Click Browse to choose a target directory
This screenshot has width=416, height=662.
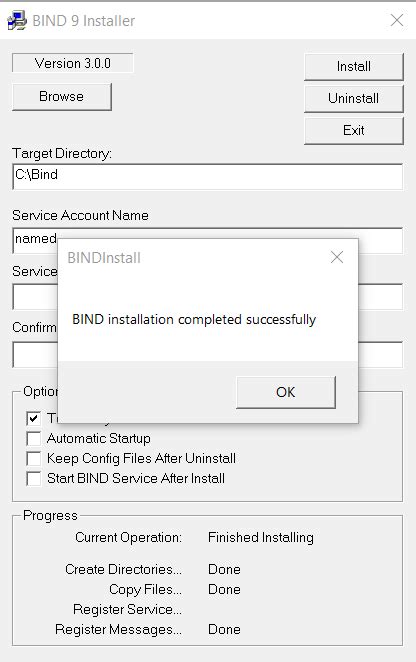tap(62, 97)
